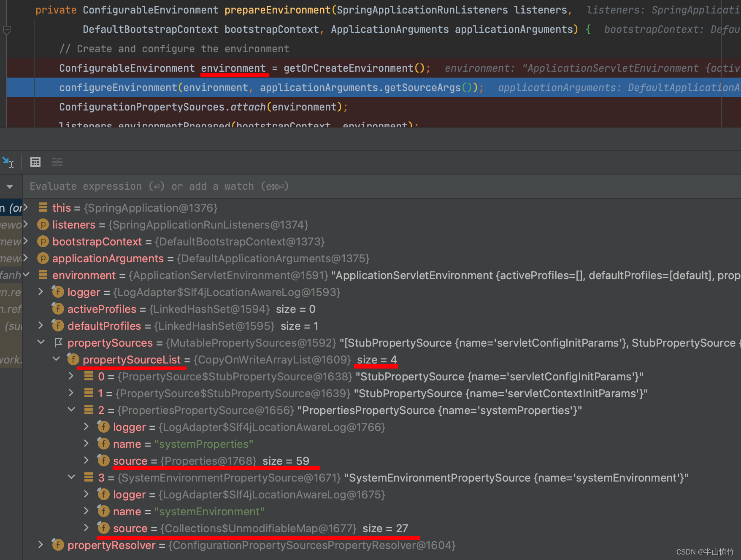The image size is (741, 560).
Task: Expand the 'this' SpringApplication@1376 variable
Action: click(25, 207)
